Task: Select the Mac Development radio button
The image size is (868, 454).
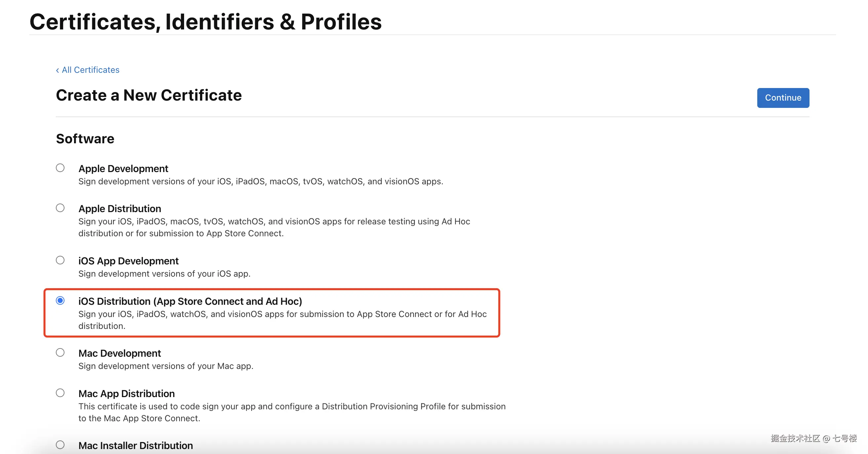Action: (60, 352)
